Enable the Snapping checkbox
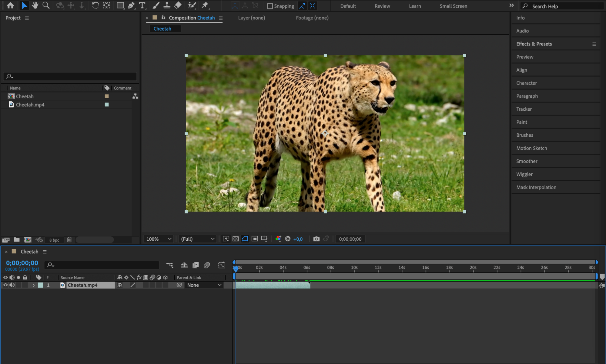Image resolution: width=606 pixels, height=364 pixels. pos(270,6)
